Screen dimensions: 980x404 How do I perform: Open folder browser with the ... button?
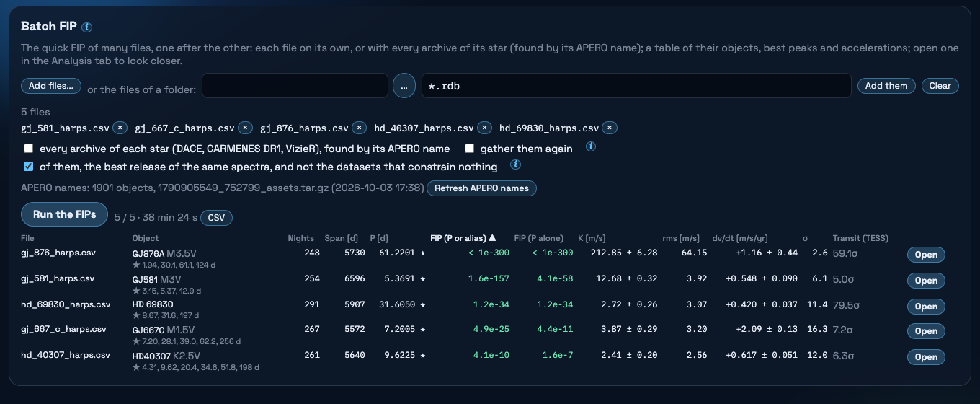pos(404,86)
